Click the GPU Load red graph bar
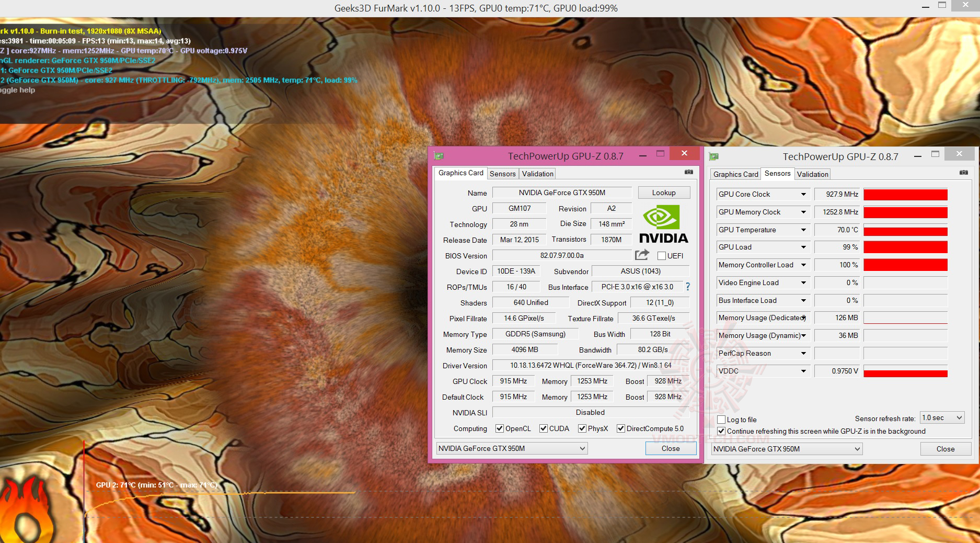980x543 pixels. tap(905, 247)
